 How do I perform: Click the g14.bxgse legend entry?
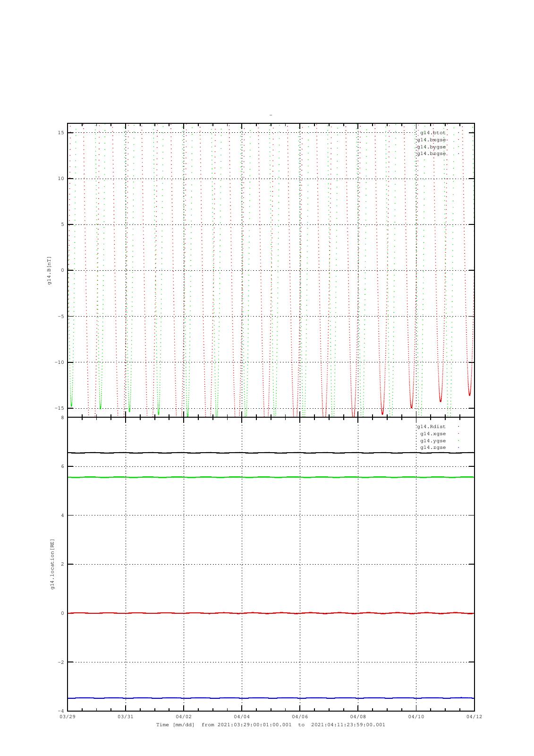pos(431,140)
